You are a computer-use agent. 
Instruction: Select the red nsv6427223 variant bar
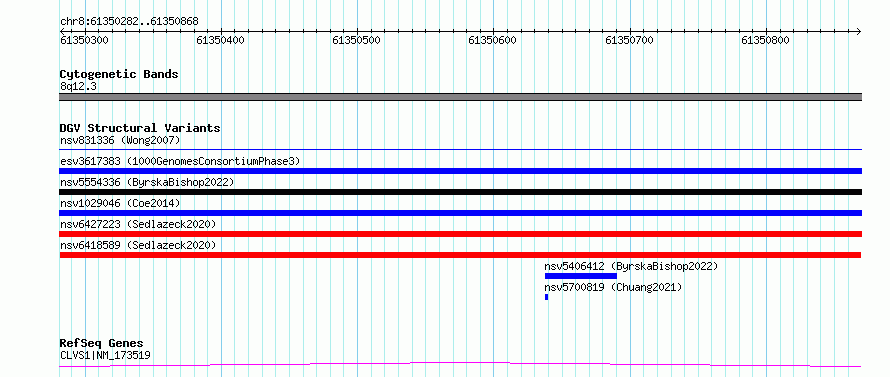pos(460,234)
